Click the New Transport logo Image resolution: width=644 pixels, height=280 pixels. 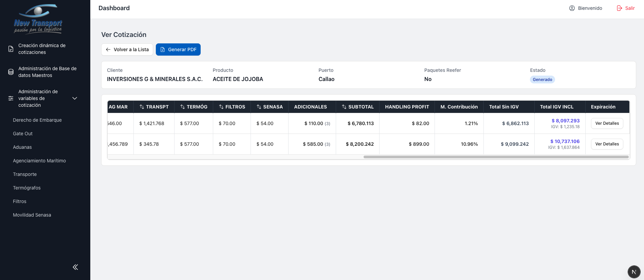tap(38, 19)
